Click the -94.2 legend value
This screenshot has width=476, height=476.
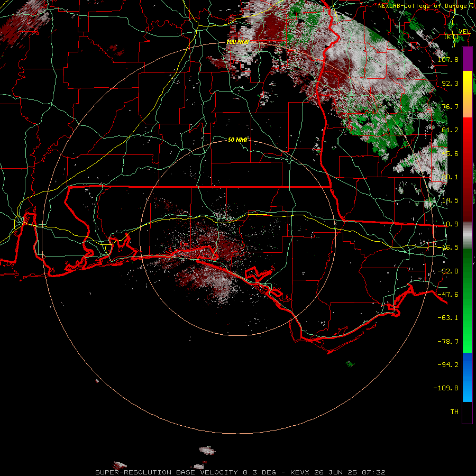tap(448, 364)
